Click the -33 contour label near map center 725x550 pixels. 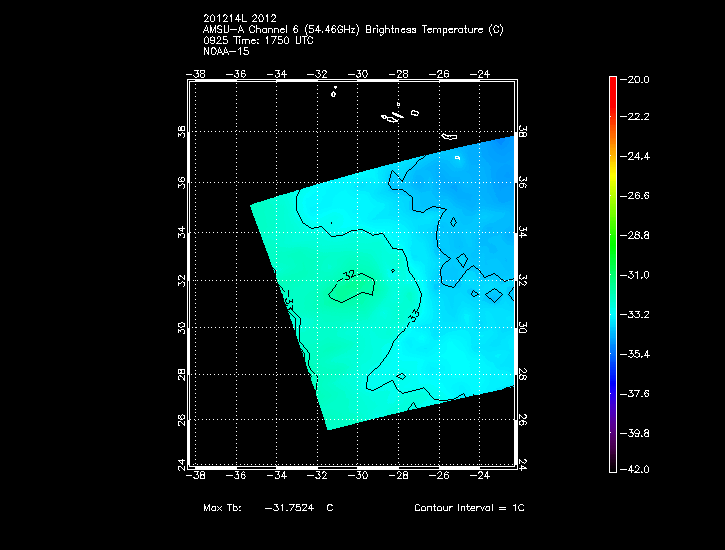(x=415, y=315)
